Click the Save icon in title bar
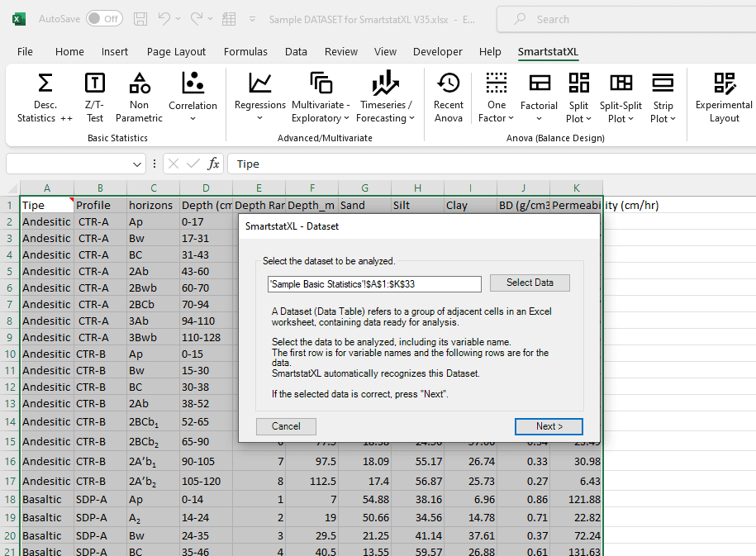The width and height of the screenshot is (756, 556). tap(140, 19)
